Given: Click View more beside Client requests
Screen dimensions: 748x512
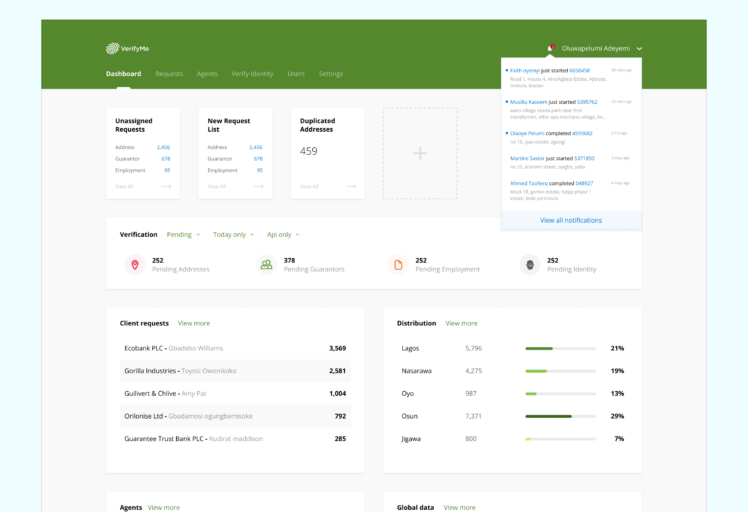Looking at the screenshot, I should click(x=194, y=323).
